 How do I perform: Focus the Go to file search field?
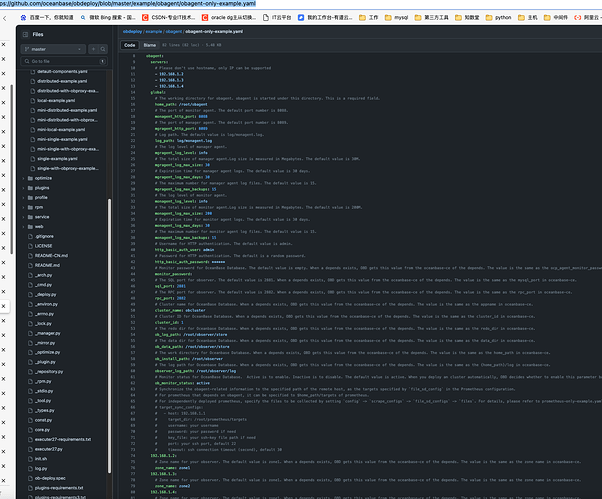64,61
